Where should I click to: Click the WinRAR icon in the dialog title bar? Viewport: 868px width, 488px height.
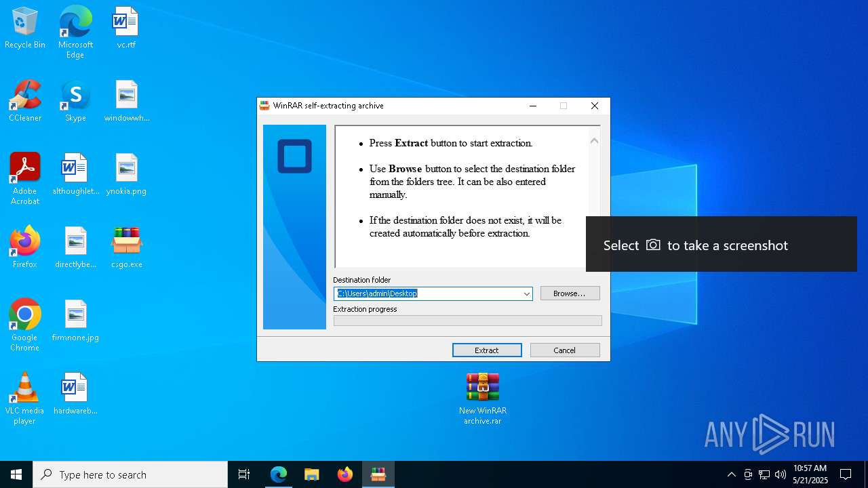tap(264, 106)
